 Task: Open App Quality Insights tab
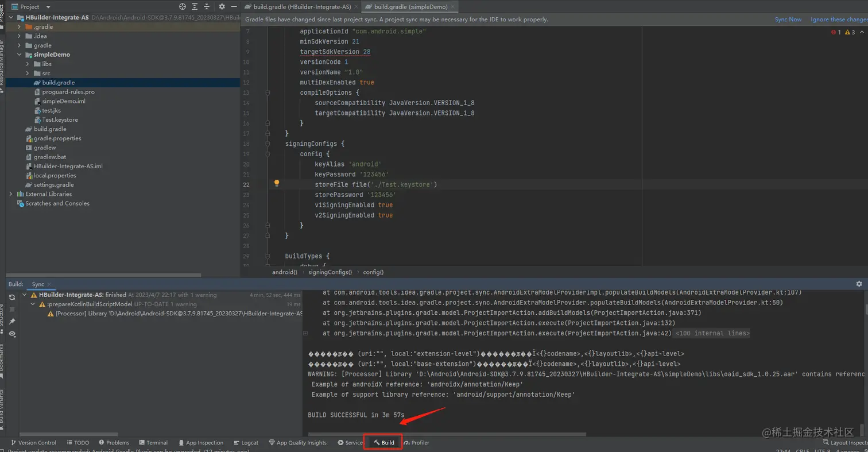pos(297,443)
